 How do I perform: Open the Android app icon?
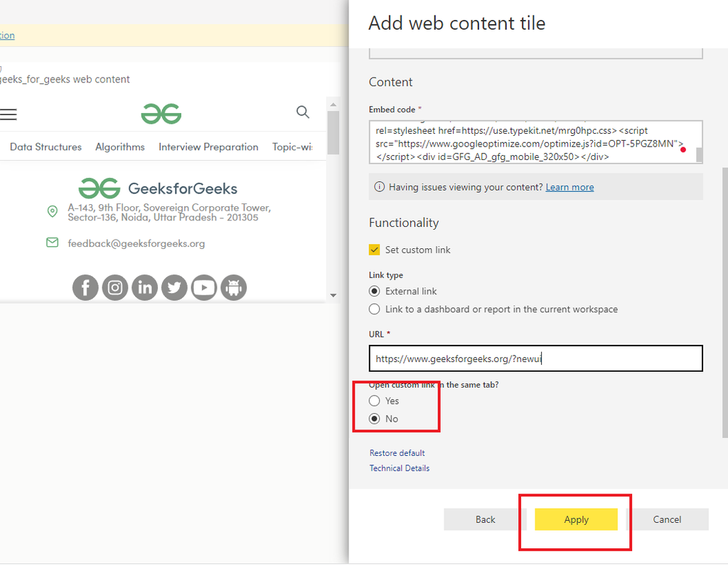click(x=233, y=288)
